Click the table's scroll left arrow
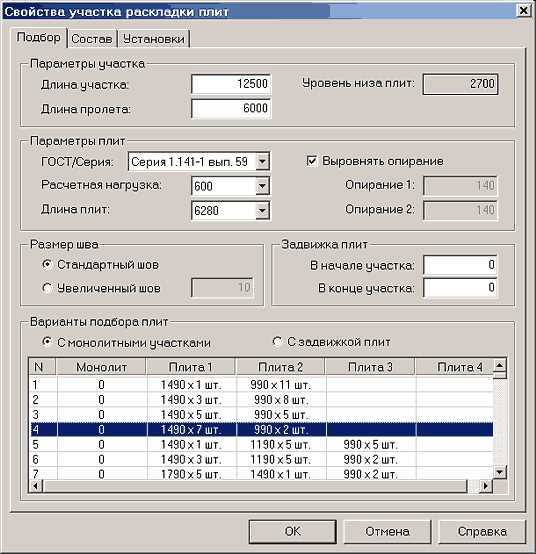 click(x=36, y=486)
